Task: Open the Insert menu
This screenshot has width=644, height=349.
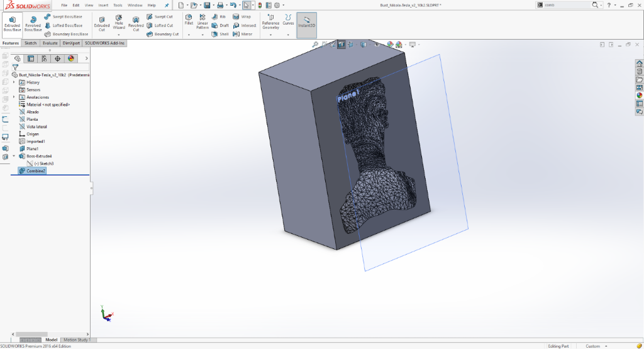Action: (x=103, y=5)
